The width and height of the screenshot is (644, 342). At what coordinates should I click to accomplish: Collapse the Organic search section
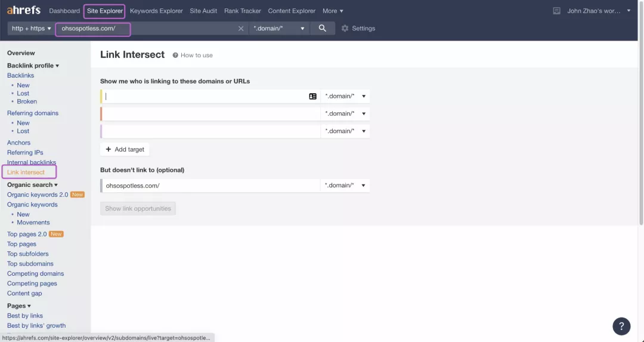click(32, 184)
